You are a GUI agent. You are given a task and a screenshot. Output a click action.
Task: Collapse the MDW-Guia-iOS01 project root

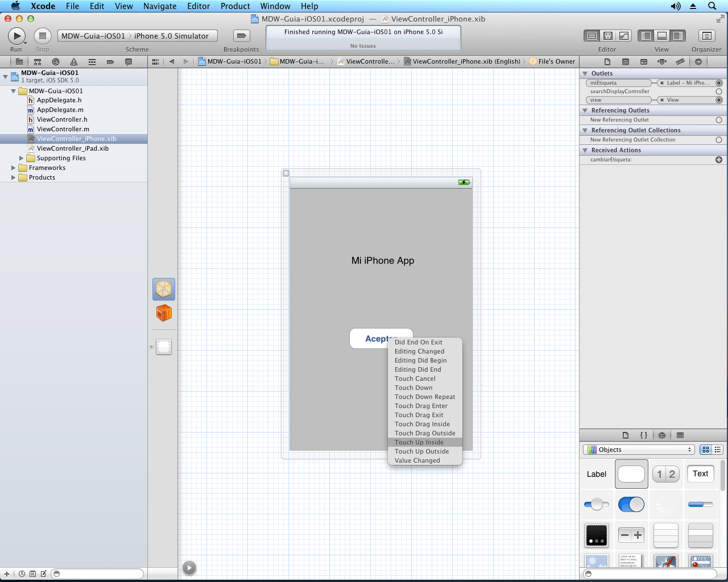(x=5, y=76)
